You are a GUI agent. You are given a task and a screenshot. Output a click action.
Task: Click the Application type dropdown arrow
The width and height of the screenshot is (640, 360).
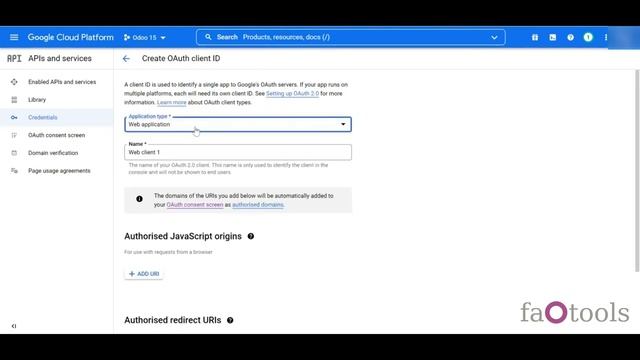pyautogui.click(x=343, y=124)
